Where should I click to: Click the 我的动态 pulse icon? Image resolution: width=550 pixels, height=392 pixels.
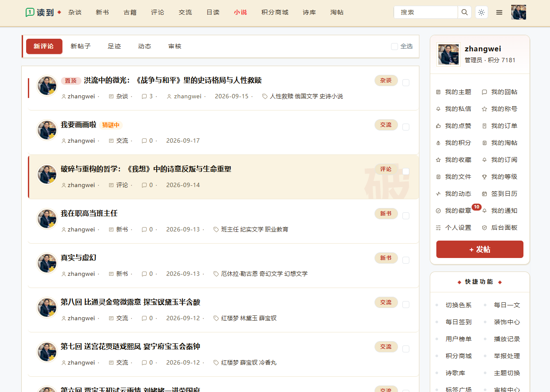(439, 194)
